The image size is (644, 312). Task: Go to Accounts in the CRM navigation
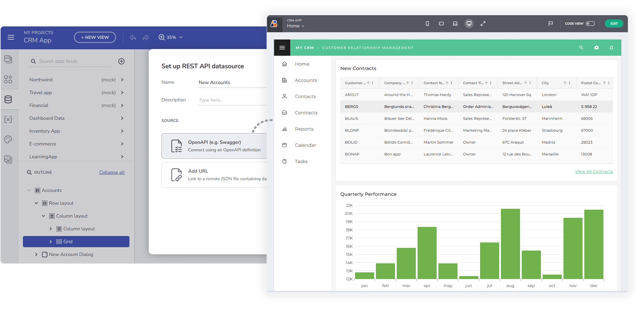pyautogui.click(x=306, y=80)
